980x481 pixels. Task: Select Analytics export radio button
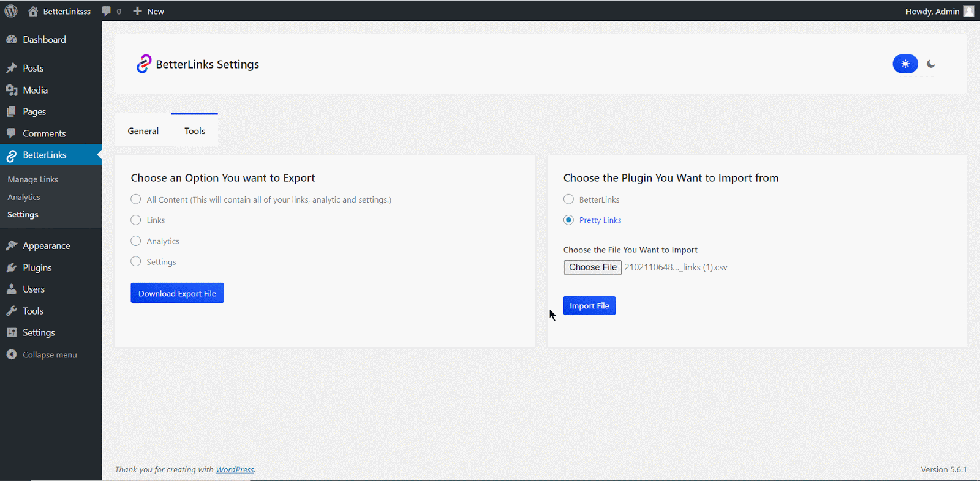[x=136, y=241]
